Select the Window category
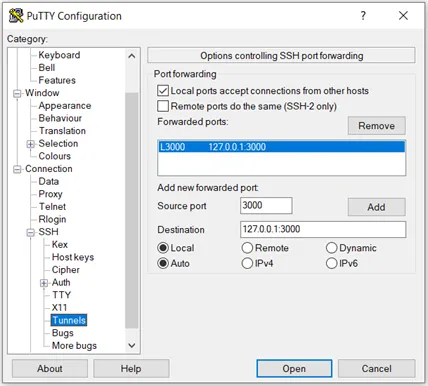 point(42,93)
